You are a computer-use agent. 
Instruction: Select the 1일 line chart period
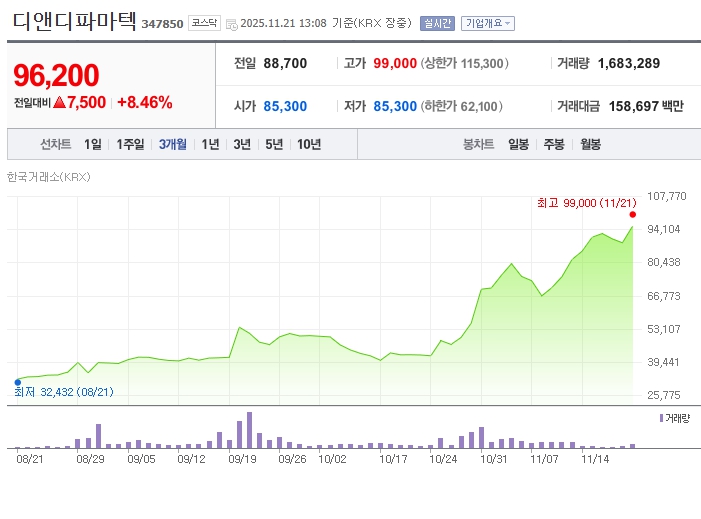coord(93,144)
